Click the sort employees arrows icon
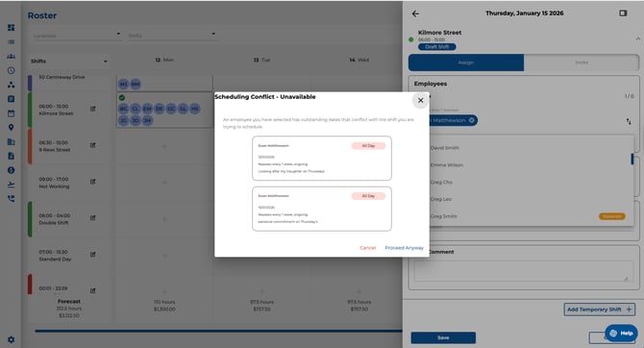 click(629, 121)
